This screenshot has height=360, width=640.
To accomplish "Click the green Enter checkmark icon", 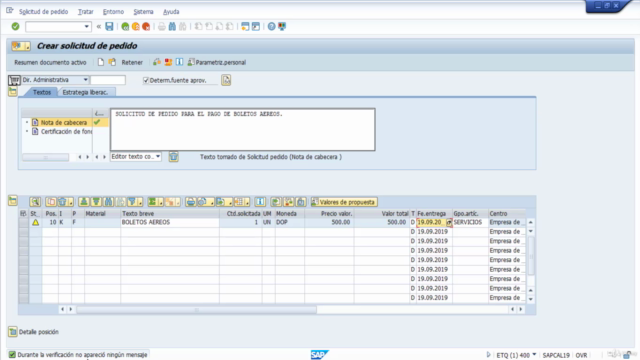I will 16,27.
